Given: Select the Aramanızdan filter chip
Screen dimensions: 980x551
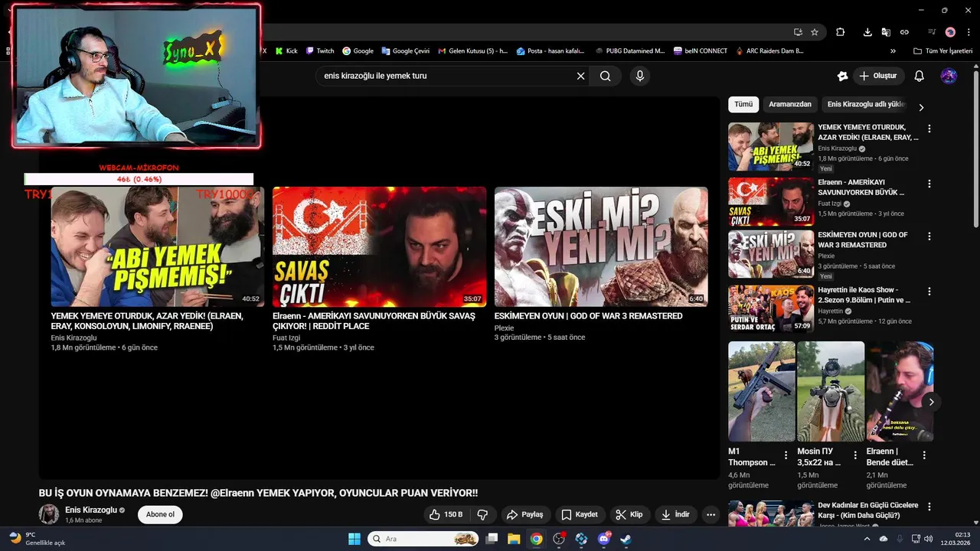Looking at the screenshot, I should coord(790,104).
